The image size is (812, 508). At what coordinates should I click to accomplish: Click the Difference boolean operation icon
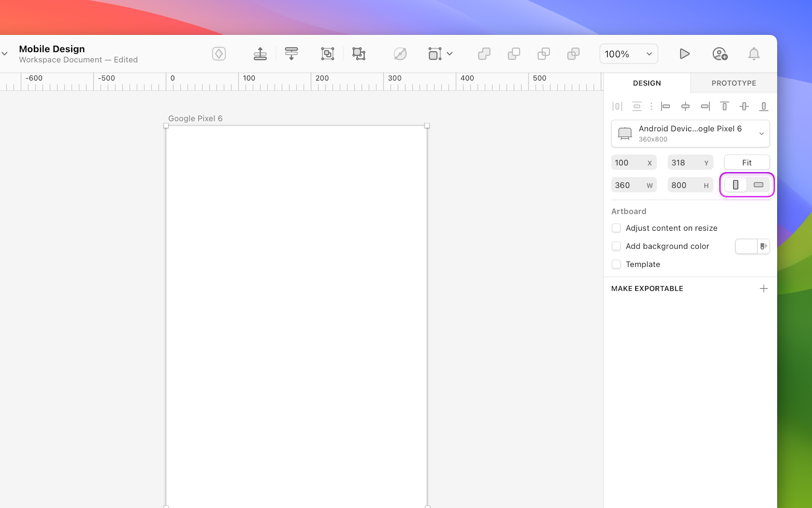(573, 54)
